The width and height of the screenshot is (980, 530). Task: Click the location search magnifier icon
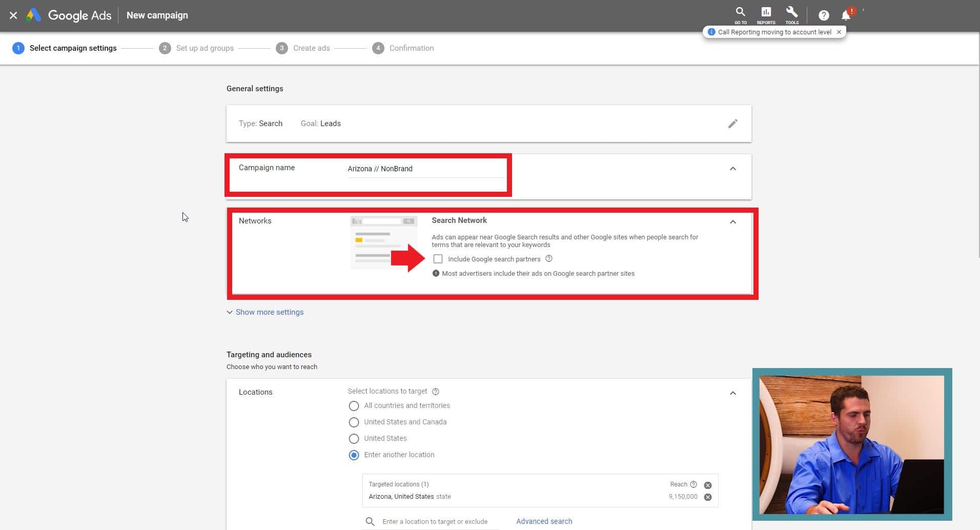(370, 522)
